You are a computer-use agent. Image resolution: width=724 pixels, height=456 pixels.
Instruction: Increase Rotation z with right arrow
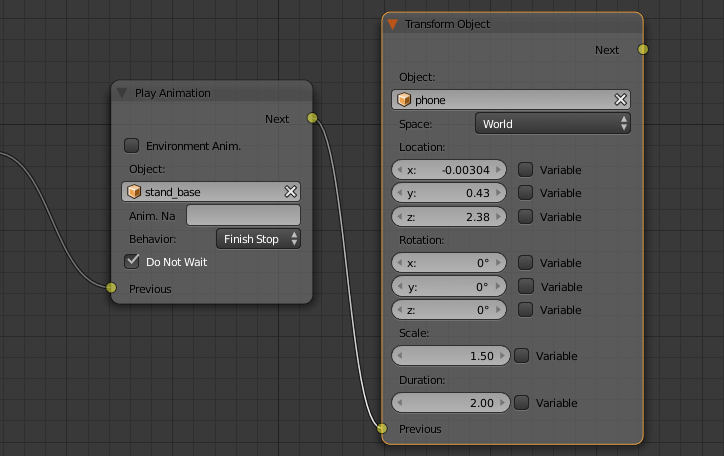(499, 309)
